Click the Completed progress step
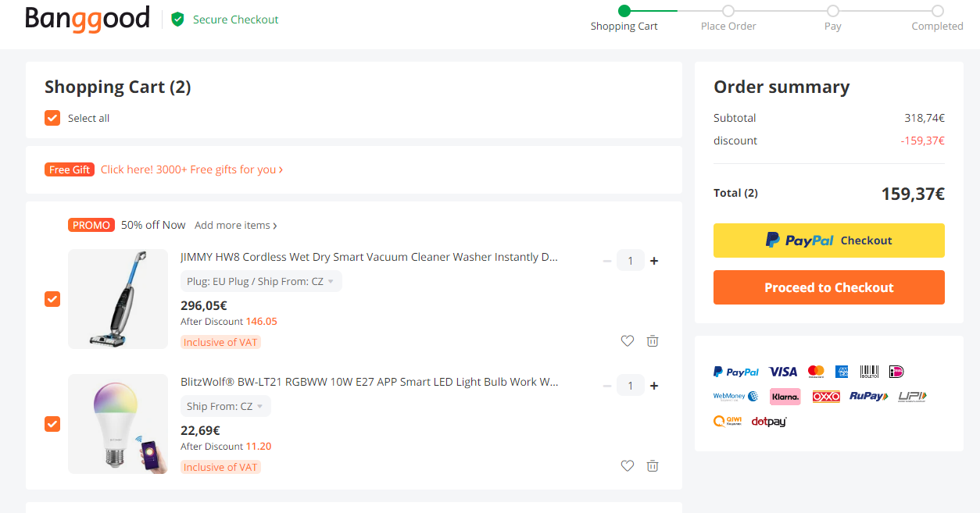Viewport: 980px width, 513px height. (x=937, y=19)
